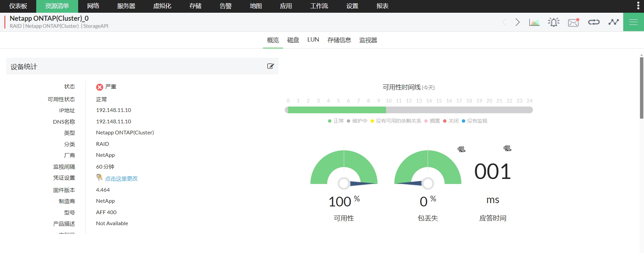Click the 点击这里更改 credentials link

121,179
